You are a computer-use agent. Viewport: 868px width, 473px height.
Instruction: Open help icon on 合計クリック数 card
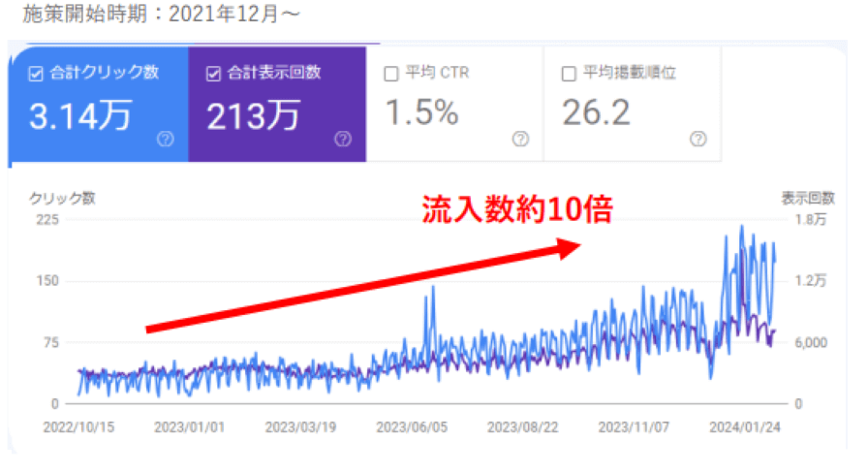(x=165, y=139)
